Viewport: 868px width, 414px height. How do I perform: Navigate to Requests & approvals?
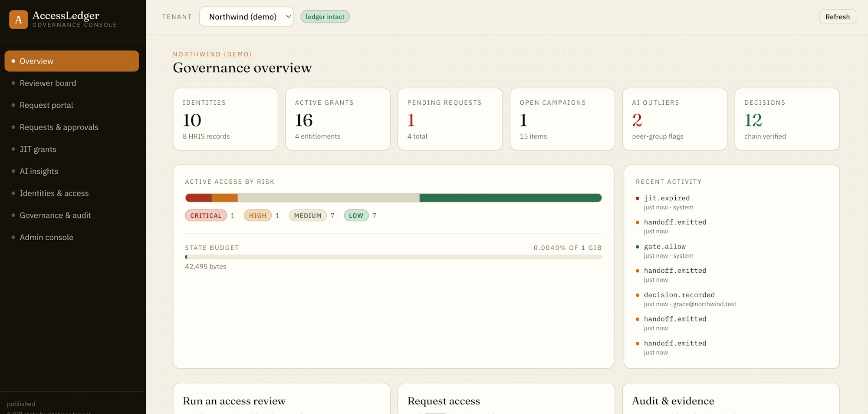point(72,127)
